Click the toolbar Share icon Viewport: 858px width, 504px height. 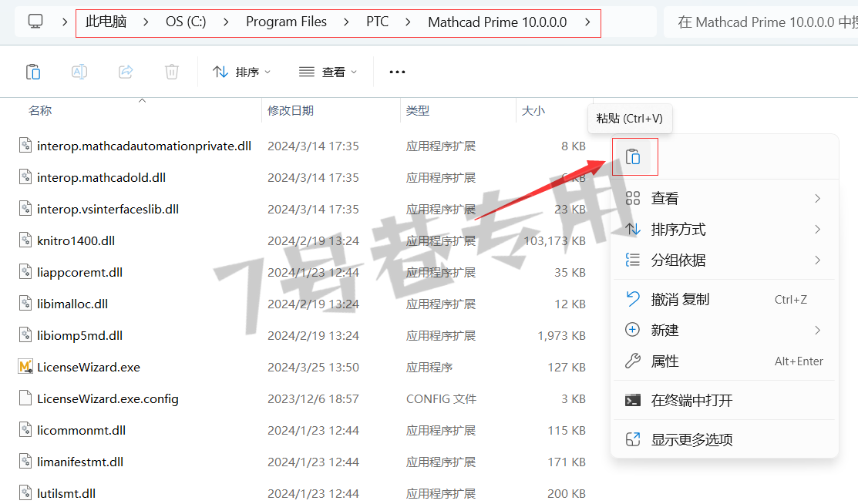pyautogui.click(x=126, y=72)
